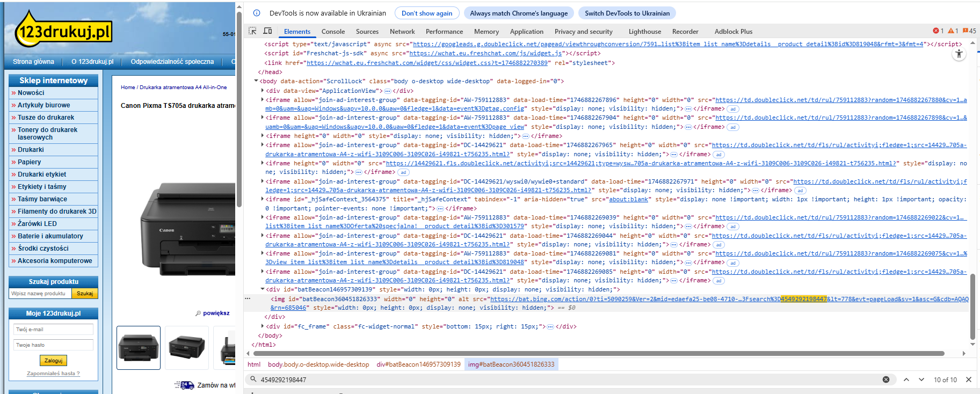Expand the fc_frame div node
The height and width of the screenshot is (394, 980).
(x=263, y=326)
